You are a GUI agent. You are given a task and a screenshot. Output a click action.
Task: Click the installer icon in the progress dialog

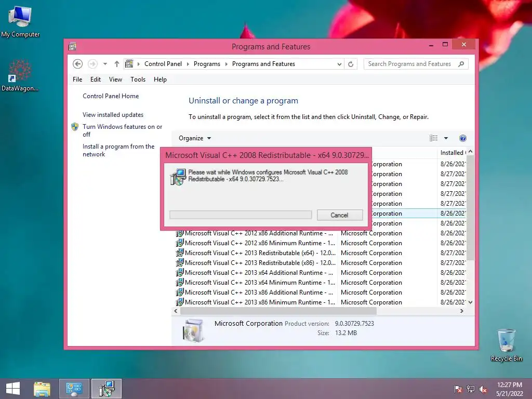(178, 177)
